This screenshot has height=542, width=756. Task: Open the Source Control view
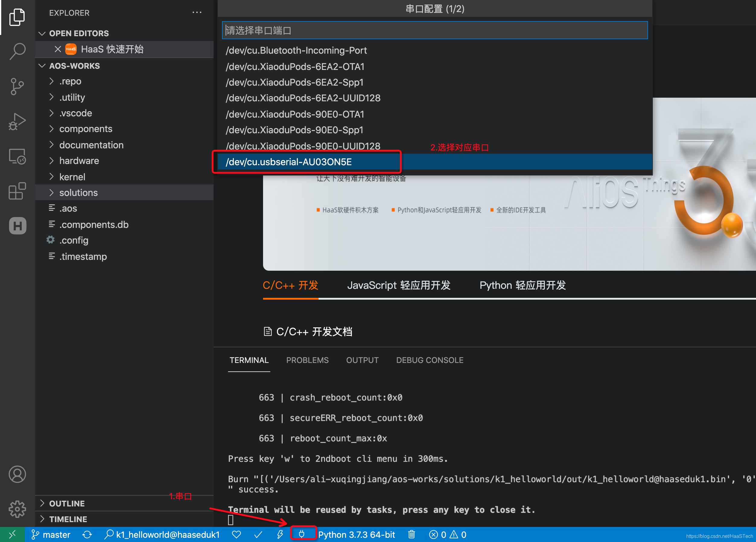click(x=17, y=86)
